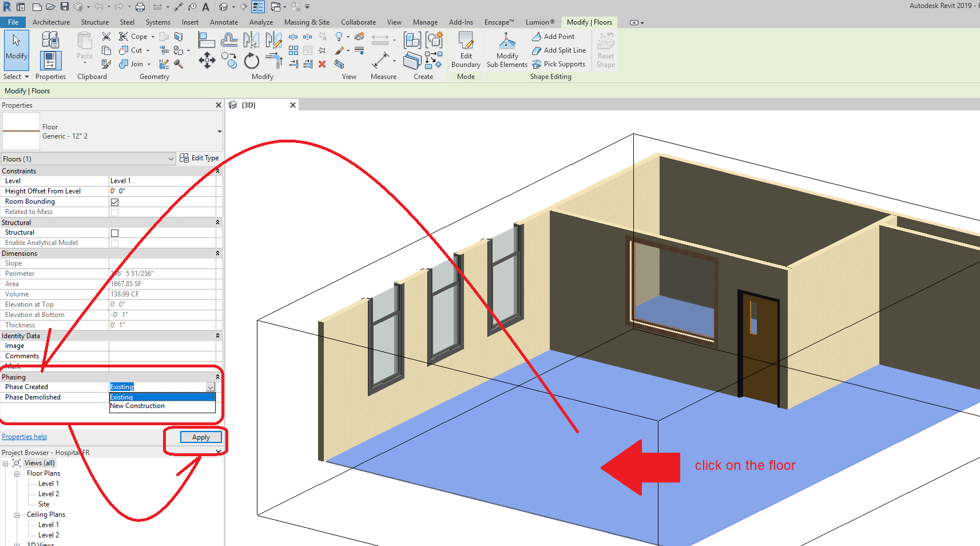980x546 pixels.
Task: Click the Add Split Line tool
Action: (x=559, y=50)
